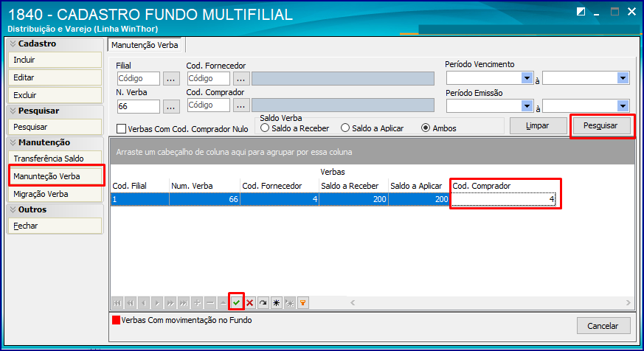Viewport: 644px width, 351px height.
Task: Refresh data with the curved arrow icon
Action: coord(263,303)
